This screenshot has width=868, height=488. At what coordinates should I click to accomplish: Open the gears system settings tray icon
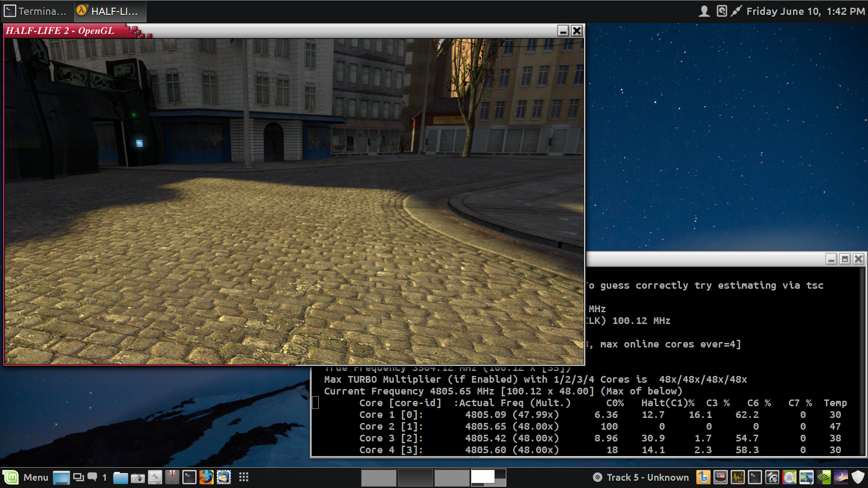(x=772, y=477)
